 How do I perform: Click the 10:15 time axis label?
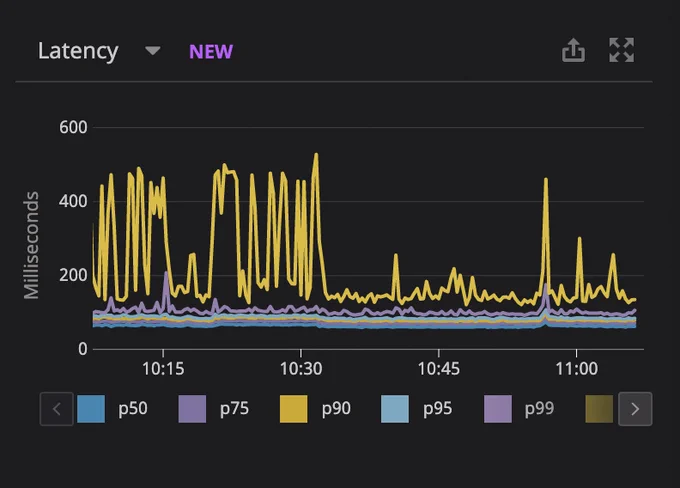pos(163,369)
